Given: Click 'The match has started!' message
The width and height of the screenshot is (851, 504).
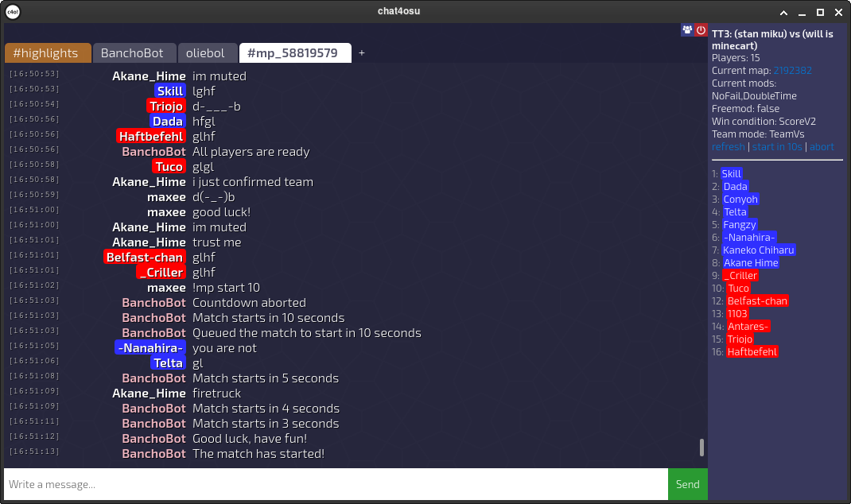Looking at the screenshot, I should coord(258,454).
